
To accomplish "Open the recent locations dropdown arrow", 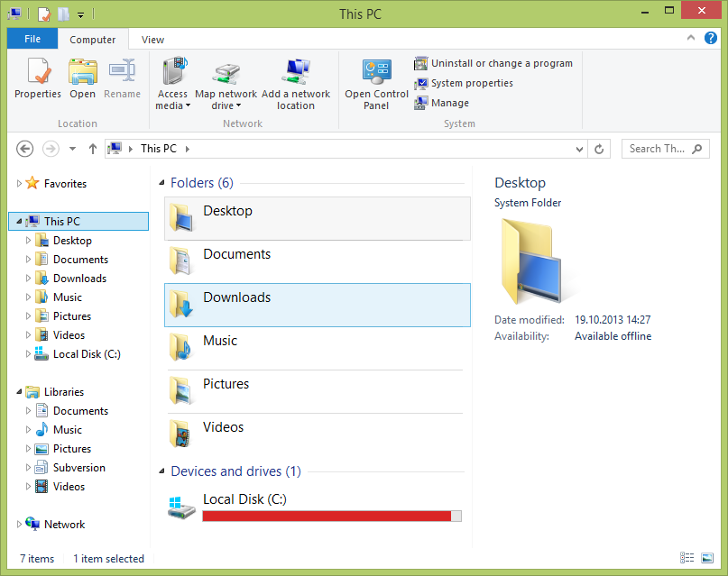I will click(x=72, y=149).
